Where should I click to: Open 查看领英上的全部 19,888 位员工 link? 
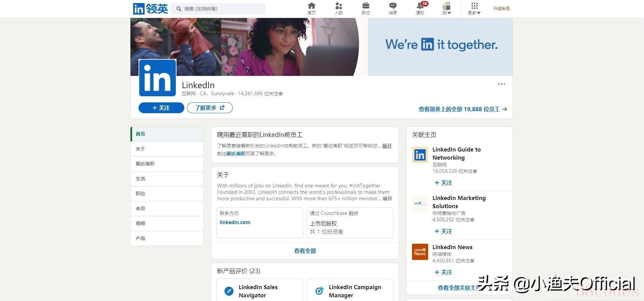click(x=463, y=109)
